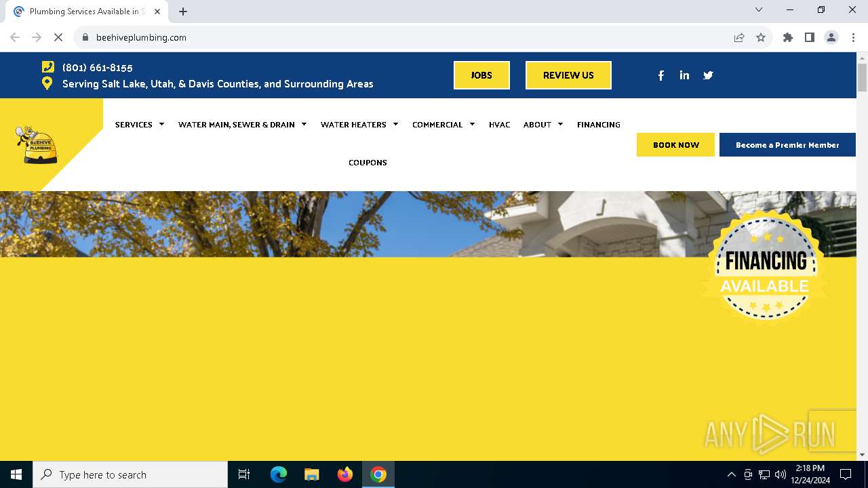Click the location pin icon
Viewport: 868px width, 488px height.
click(x=47, y=83)
